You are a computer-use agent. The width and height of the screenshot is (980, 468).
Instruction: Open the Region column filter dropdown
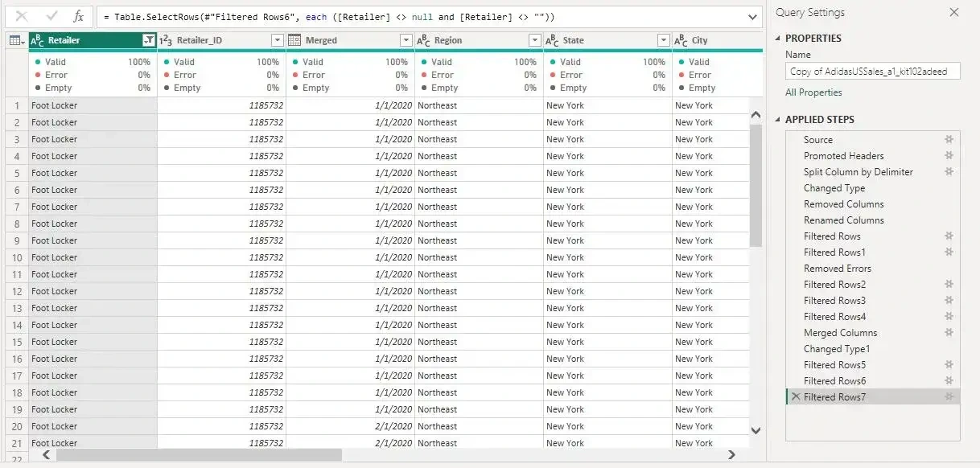coord(534,40)
